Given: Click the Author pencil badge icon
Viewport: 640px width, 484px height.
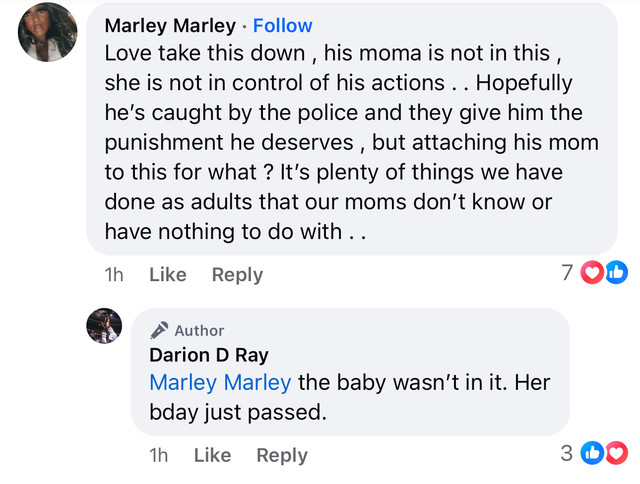Looking at the screenshot, I should click(x=159, y=330).
